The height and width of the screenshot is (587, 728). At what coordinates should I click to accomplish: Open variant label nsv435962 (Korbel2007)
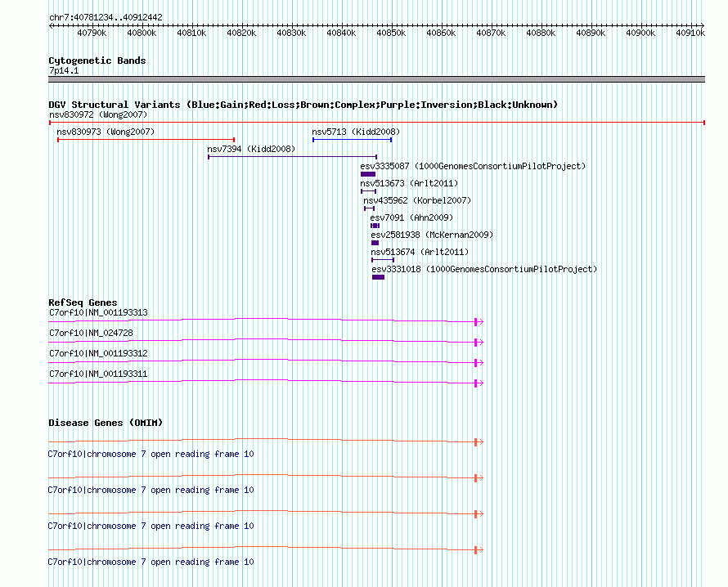point(417,201)
